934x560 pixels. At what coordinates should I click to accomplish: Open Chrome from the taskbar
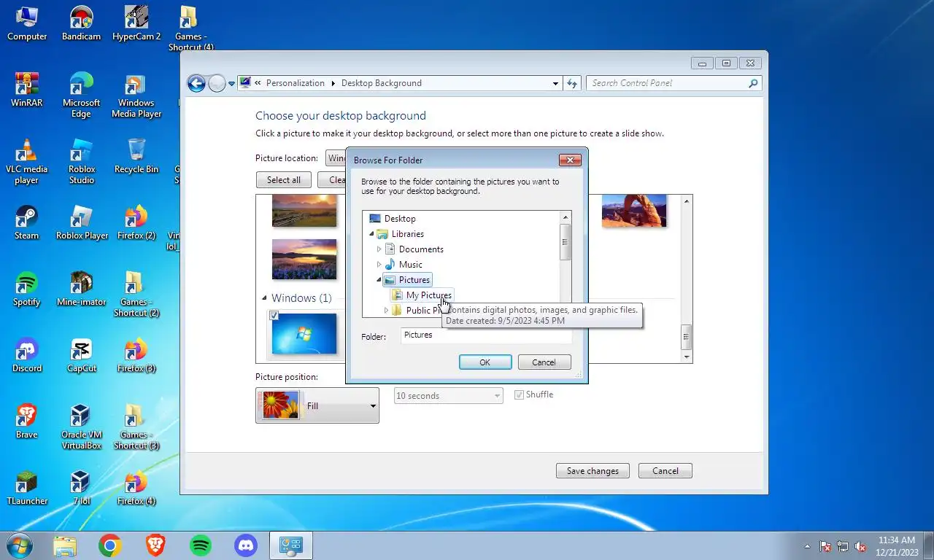pos(110,545)
